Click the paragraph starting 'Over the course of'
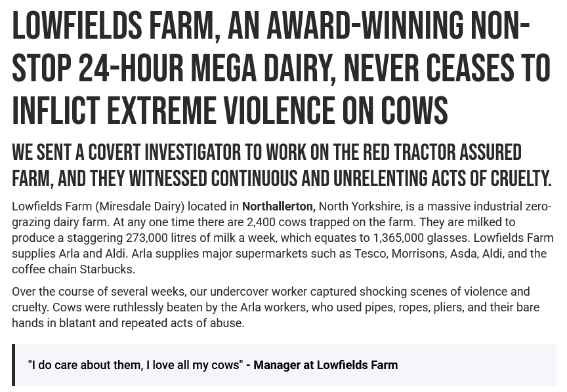The image size is (567, 392). [270, 307]
